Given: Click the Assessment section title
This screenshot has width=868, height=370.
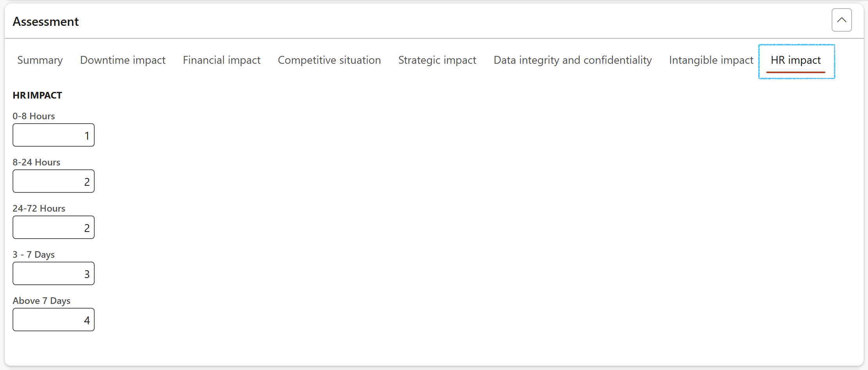Looking at the screenshot, I should coord(46,22).
